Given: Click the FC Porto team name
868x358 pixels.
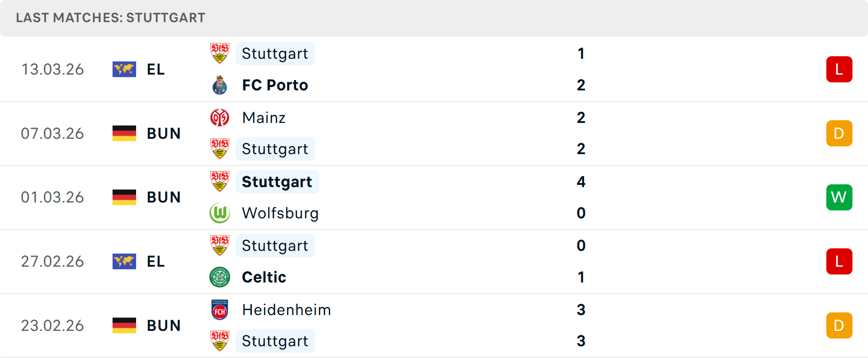Looking at the screenshot, I should point(275,85).
